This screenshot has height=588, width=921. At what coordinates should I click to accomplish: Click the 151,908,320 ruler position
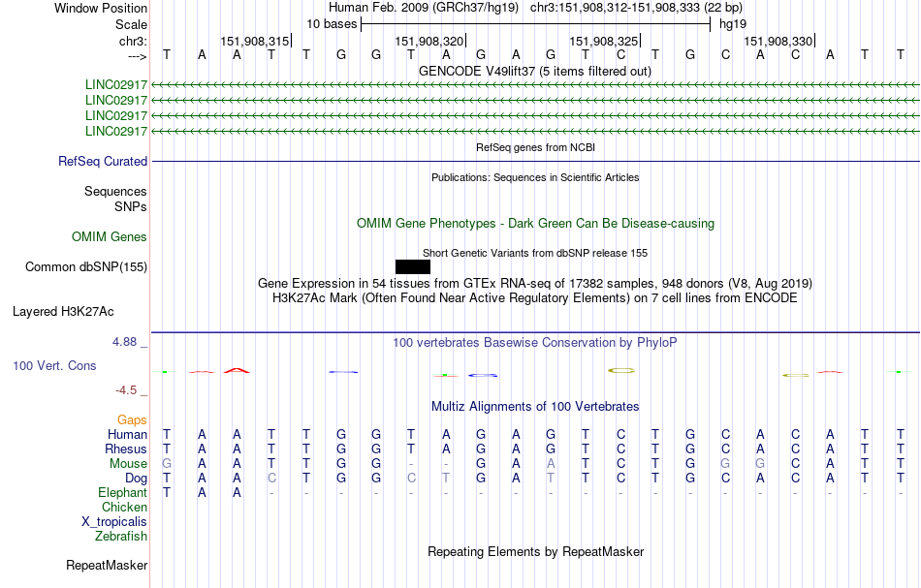pos(429,41)
